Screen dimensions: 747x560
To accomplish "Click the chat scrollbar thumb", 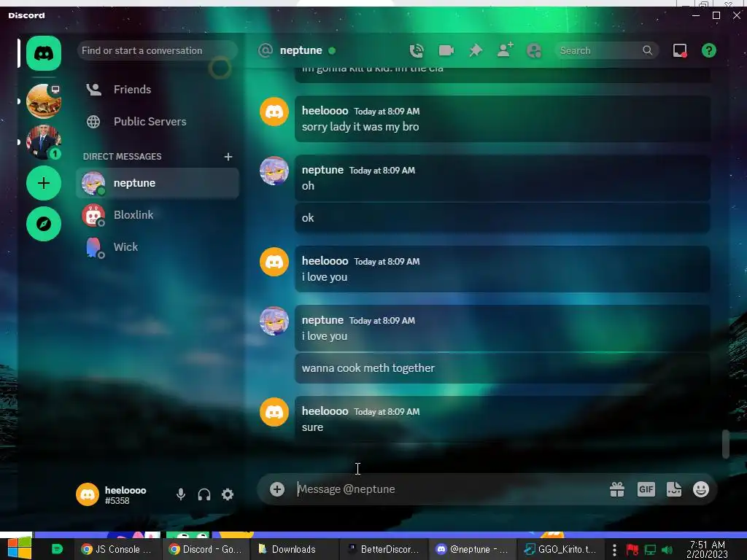I will click(726, 444).
